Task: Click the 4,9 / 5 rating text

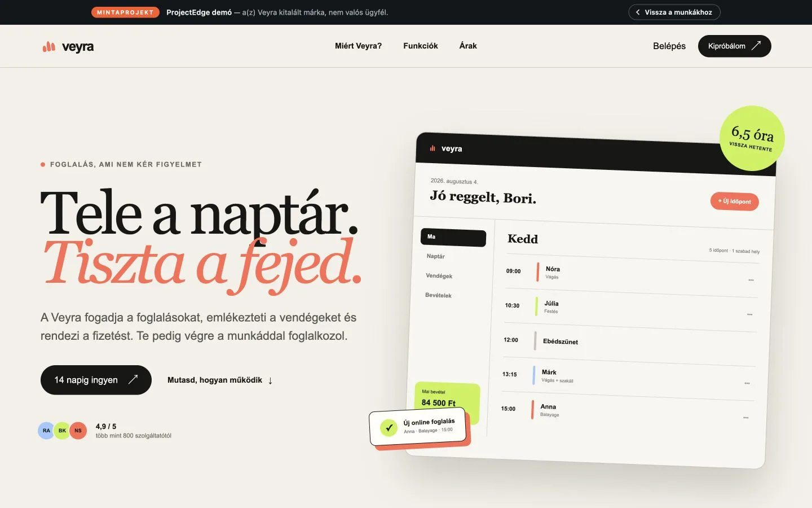Action: 106,427
